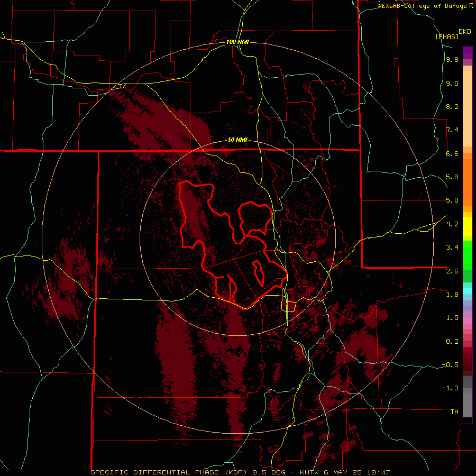Click the -1.3 value on color scale

(x=450, y=388)
